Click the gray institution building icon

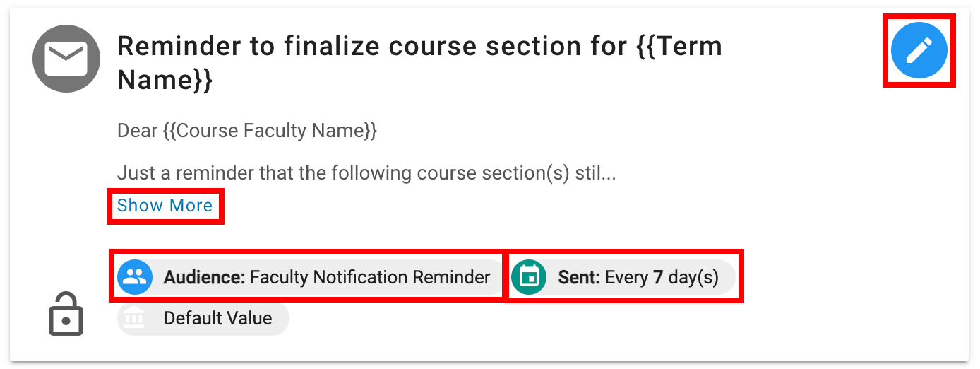point(134,319)
